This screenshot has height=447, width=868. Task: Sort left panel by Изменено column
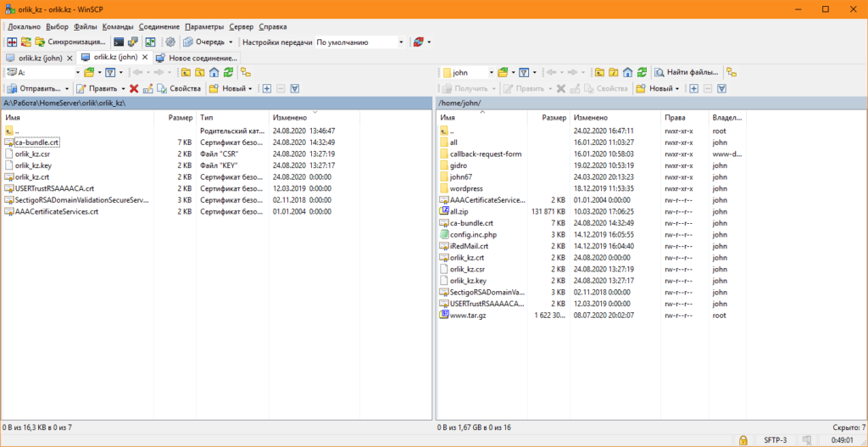314,118
